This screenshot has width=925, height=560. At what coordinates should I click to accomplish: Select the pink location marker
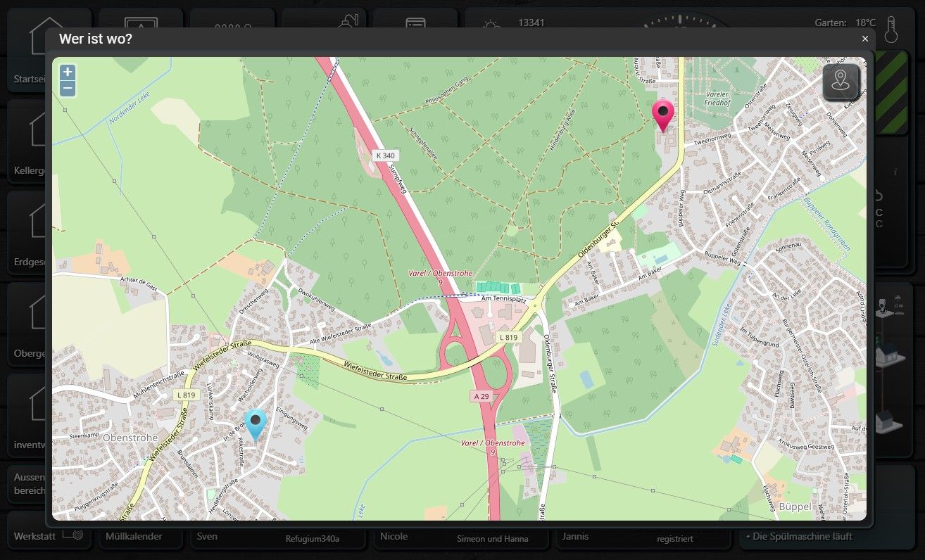(663, 115)
